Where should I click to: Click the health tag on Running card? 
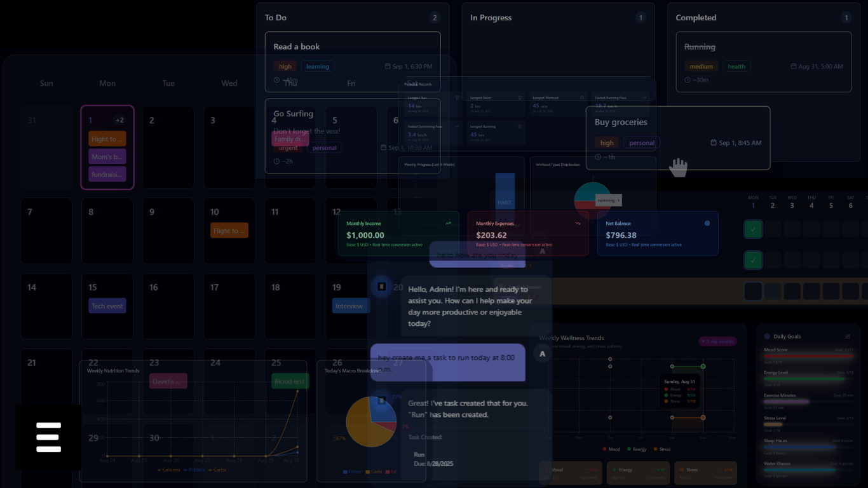click(x=736, y=66)
